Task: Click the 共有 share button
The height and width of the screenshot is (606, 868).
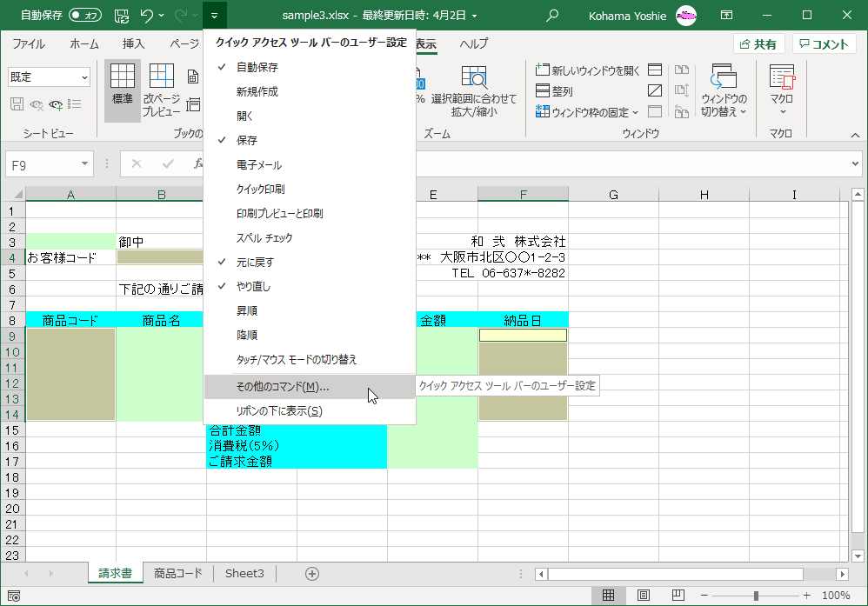Action: point(758,44)
